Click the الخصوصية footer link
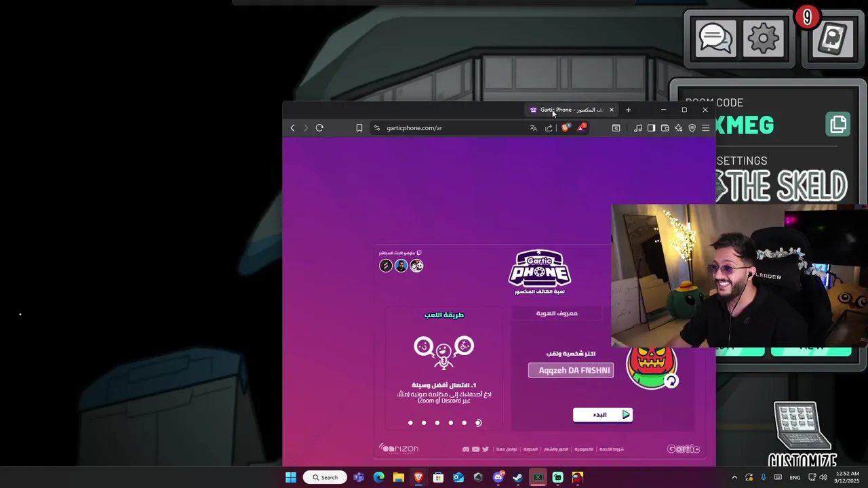This screenshot has height=488, width=868. [x=584, y=449]
